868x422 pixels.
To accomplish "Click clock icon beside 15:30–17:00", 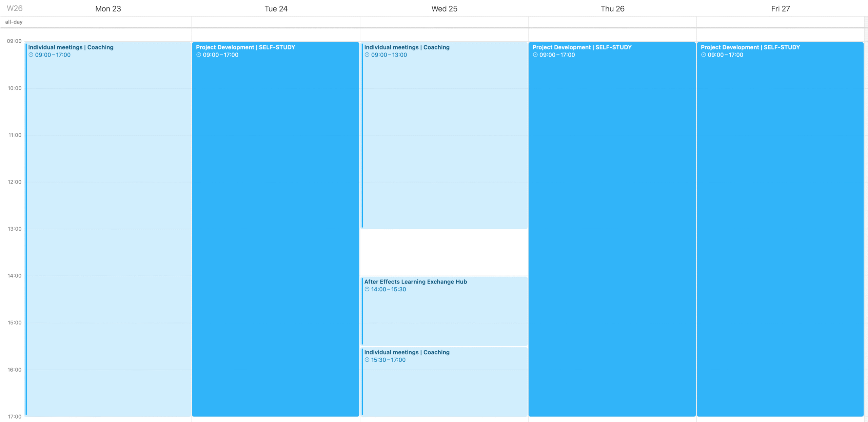I will [x=367, y=360].
